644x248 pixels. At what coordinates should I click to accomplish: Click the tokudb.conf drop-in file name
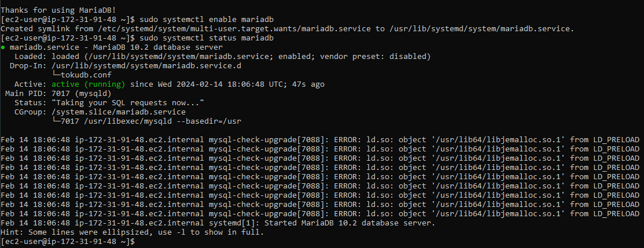(86, 75)
